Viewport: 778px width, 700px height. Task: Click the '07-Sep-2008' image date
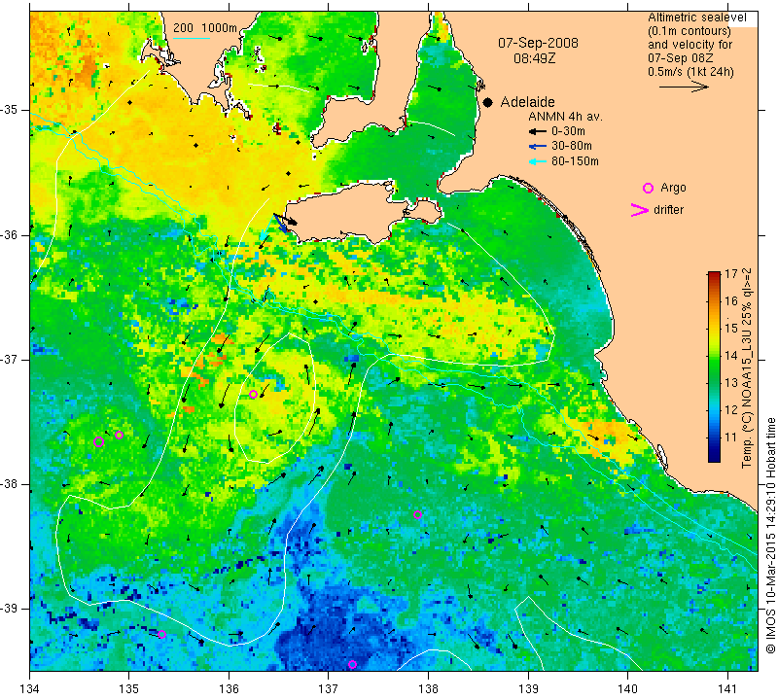coord(539,43)
